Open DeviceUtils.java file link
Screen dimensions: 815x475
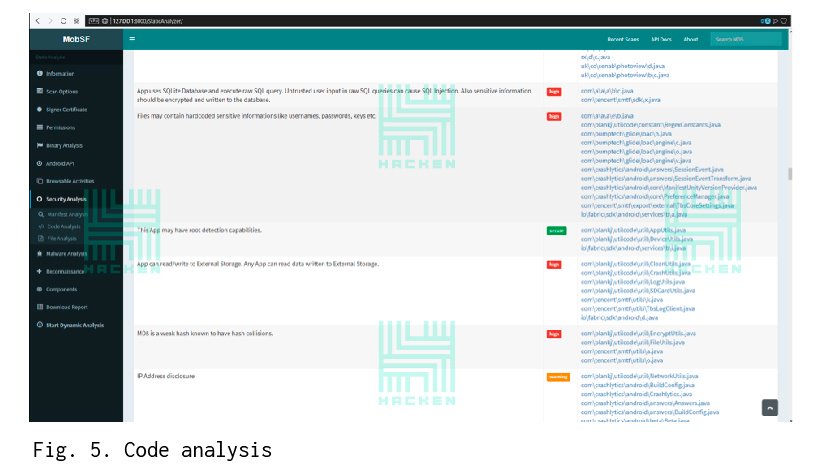click(x=637, y=239)
